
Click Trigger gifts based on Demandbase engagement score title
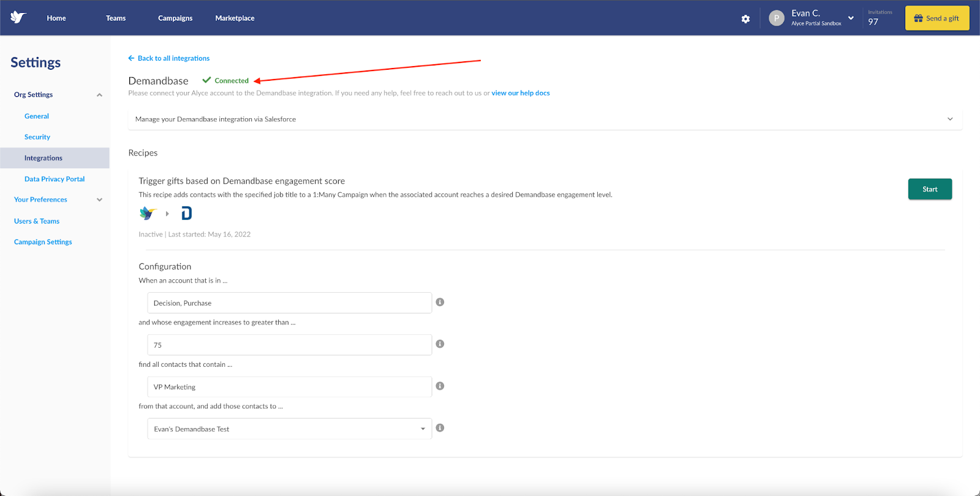(x=242, y=181)
